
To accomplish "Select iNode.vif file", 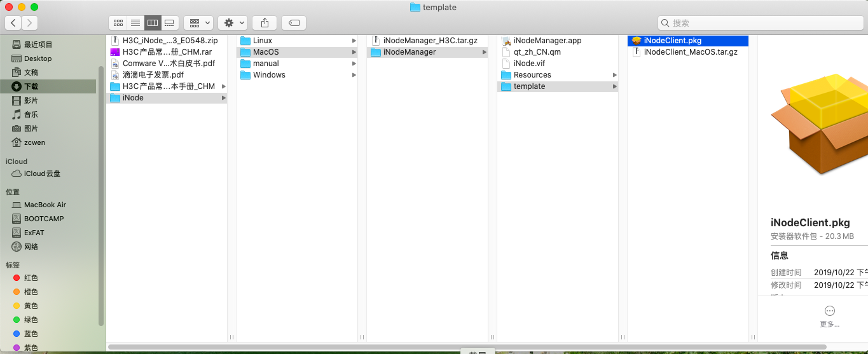I will 558,64.
